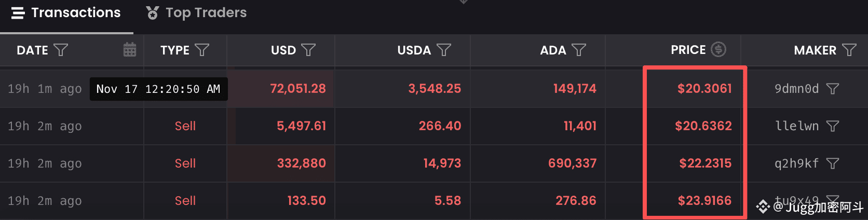
Task: Filter trades by maker llelwn
Action: [x=833, y=127]
